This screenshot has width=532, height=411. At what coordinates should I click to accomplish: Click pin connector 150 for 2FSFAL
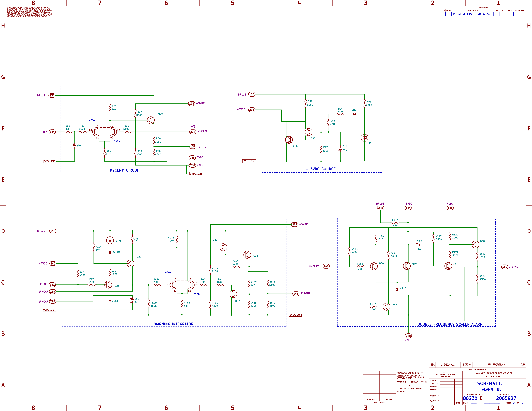505,267
